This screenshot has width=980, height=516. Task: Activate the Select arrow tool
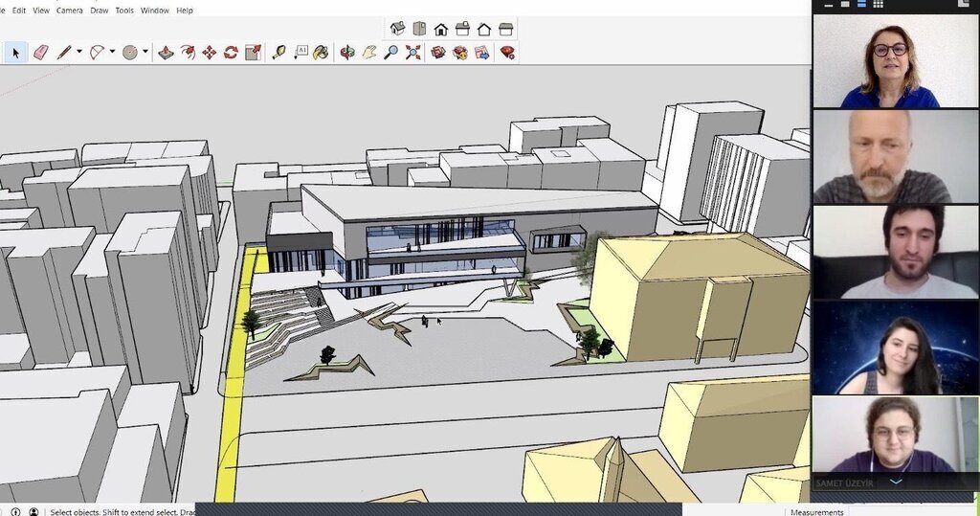coord(16,53)
